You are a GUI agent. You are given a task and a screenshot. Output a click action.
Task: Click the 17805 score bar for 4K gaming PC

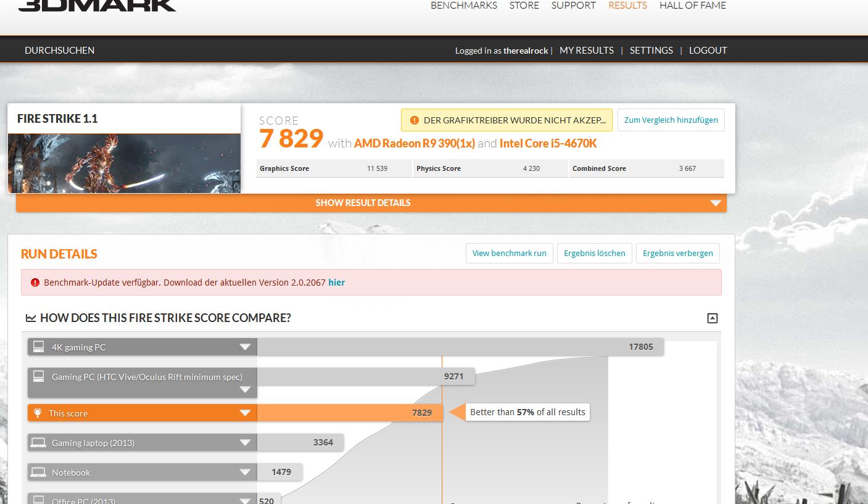[460, 347]
